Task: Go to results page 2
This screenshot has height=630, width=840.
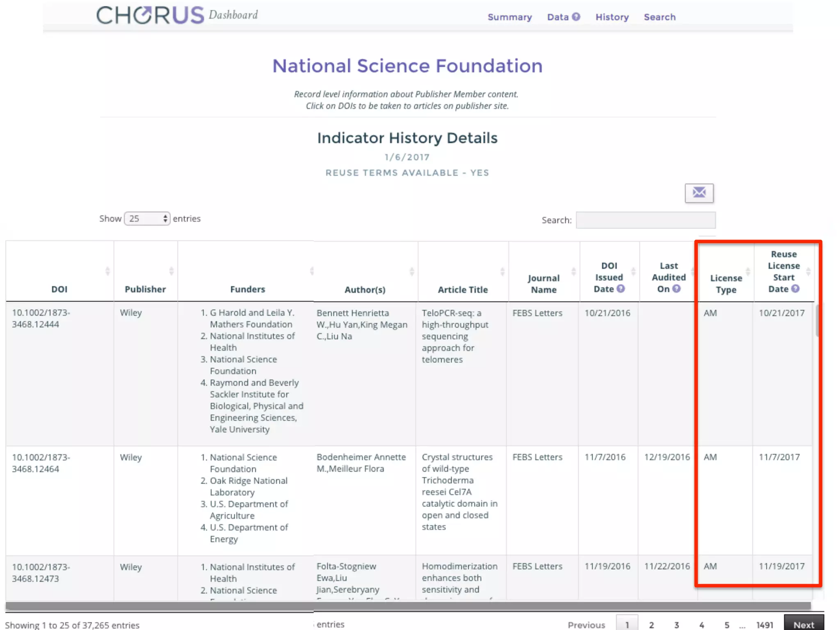Action: tap(651, 625)
